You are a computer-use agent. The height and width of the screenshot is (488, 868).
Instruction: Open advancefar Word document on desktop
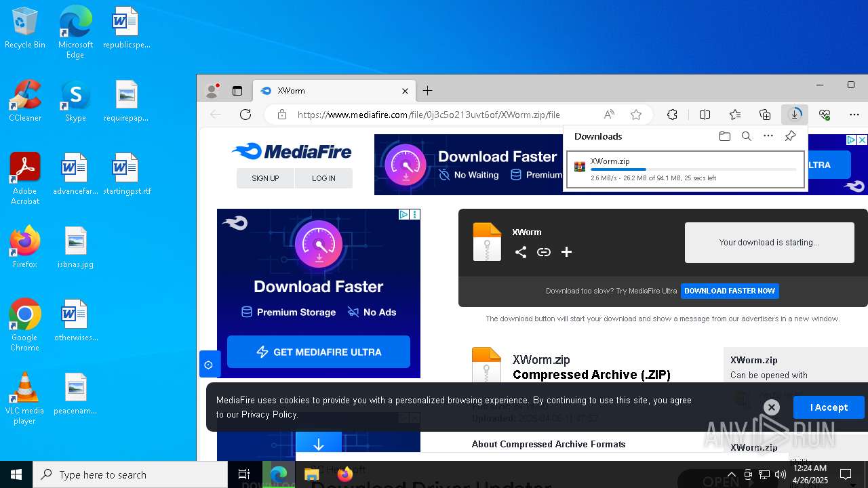coord(75,175)
